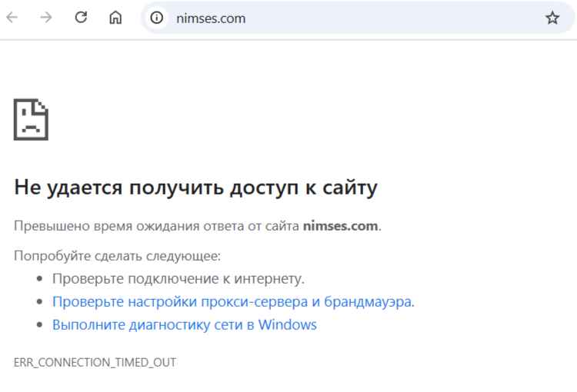Screen dimensions: 577x392
Task: Select the ERR_CONNECTION_TIMED_OUT error code text
Action: tap(95, 363)
